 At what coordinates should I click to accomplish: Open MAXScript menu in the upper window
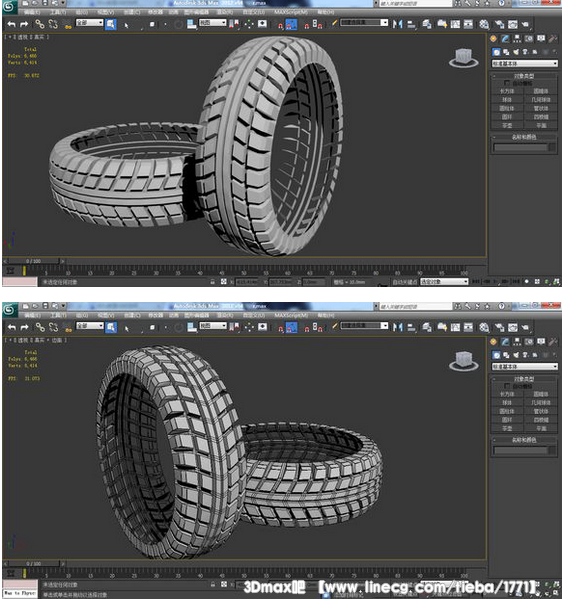291,12
